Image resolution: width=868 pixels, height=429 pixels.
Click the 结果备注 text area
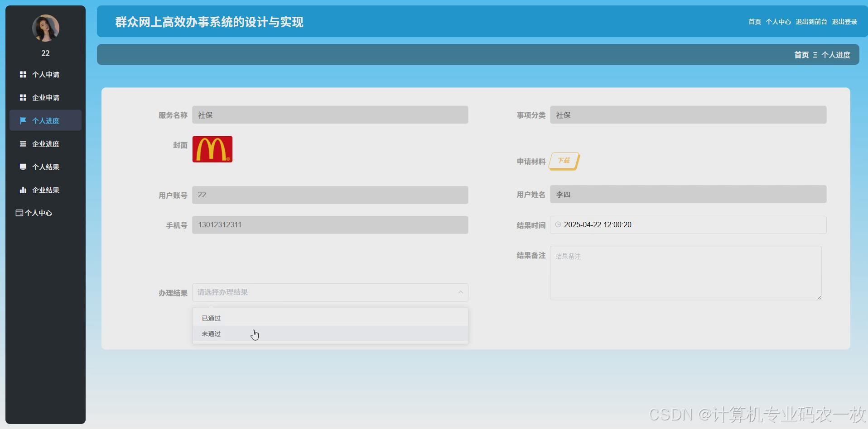(686, 273)
